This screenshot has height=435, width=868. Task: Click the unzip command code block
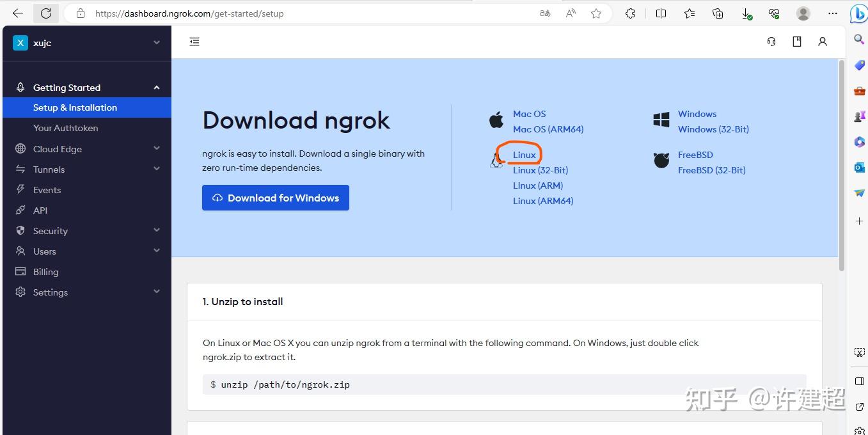pos(505,384)
